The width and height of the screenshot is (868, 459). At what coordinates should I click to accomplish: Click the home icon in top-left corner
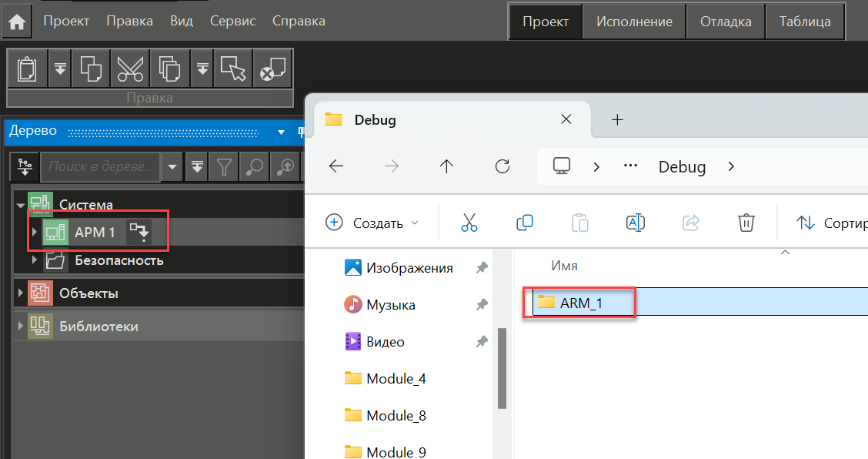click(17, 22)
